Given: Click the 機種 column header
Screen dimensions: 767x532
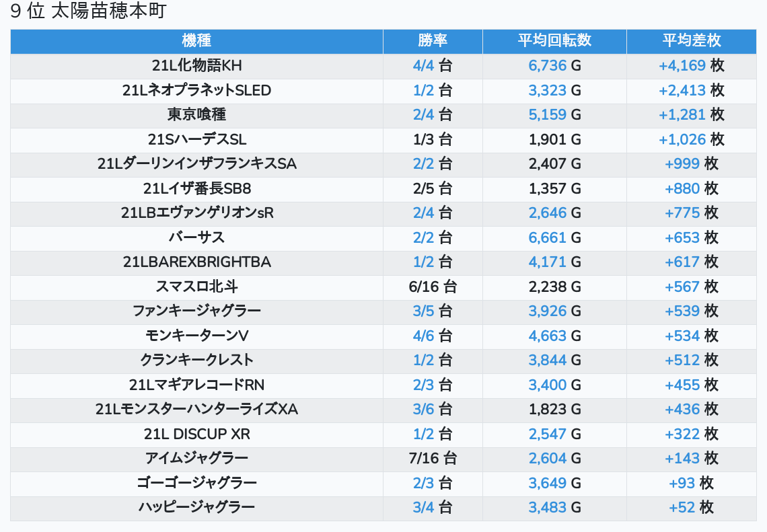Looking at the screenshot, I should click(x=196, y=41).
